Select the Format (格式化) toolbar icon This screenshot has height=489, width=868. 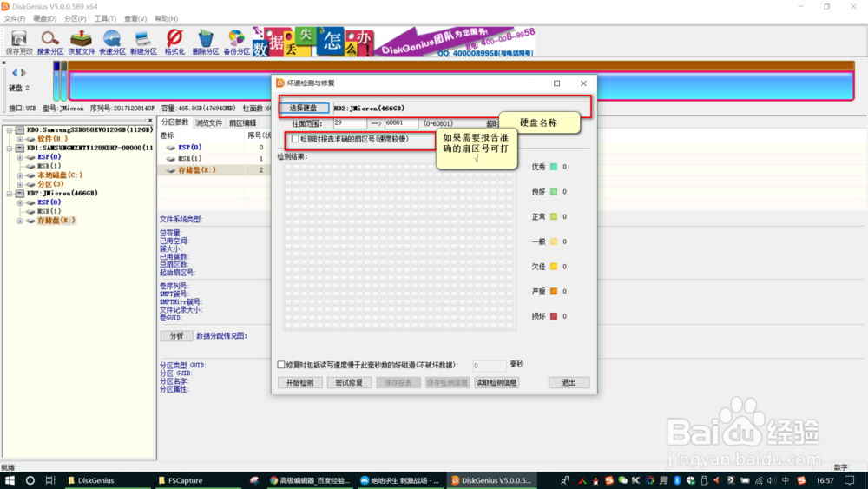(174, 42)
